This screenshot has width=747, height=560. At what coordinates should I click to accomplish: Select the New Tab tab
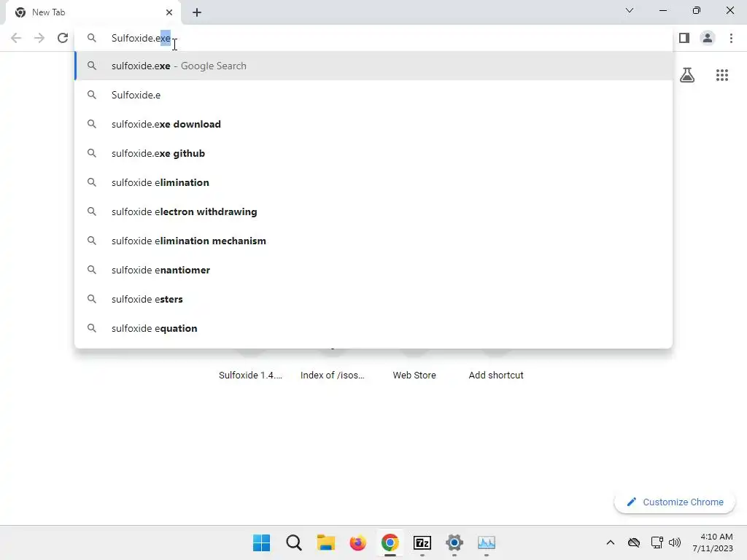point(93,12)
